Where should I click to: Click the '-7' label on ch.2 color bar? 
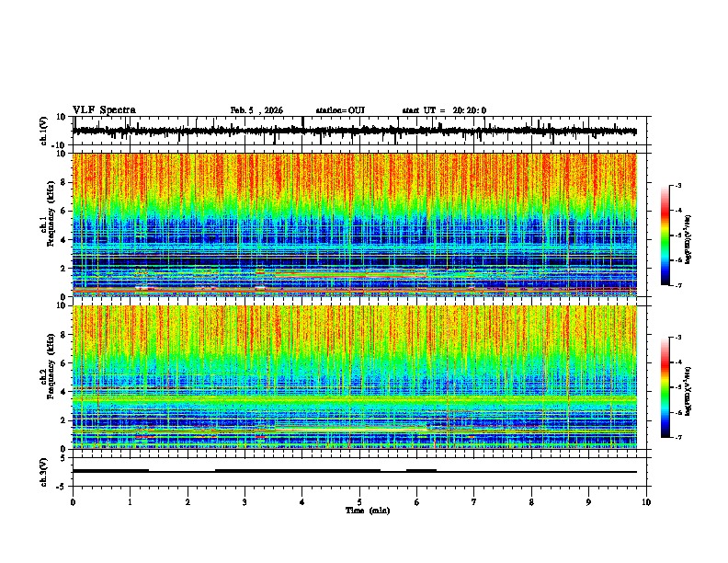click(x=678, y=437)
